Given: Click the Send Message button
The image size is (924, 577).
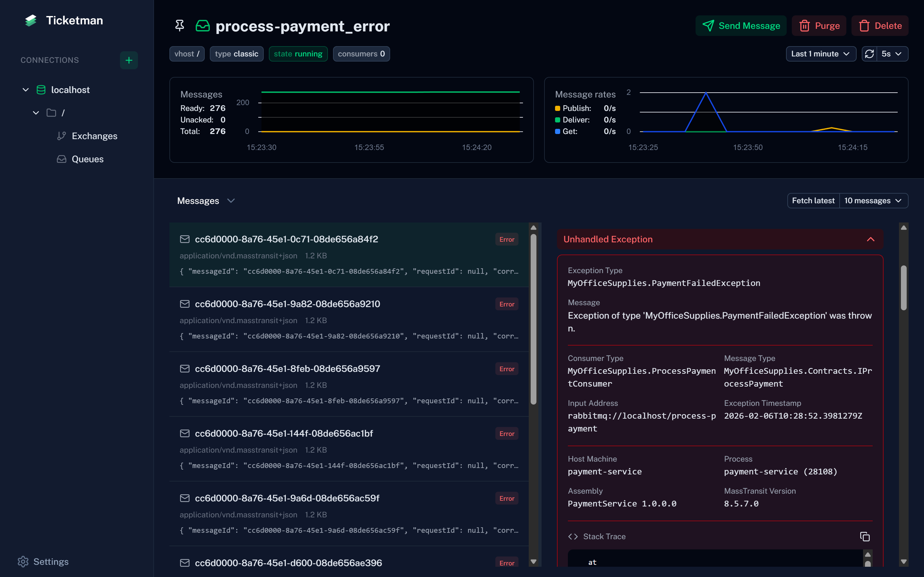Looking at the screenshot, I should coord(741,26).
